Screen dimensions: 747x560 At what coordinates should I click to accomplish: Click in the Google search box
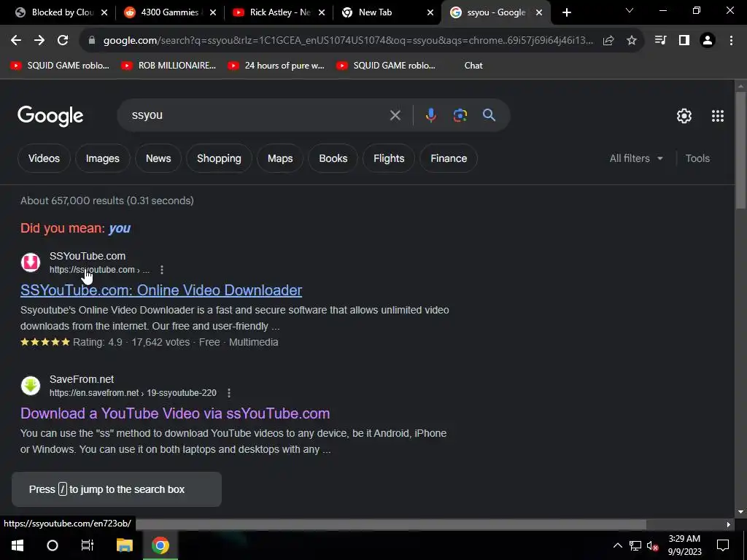[258, 115]
